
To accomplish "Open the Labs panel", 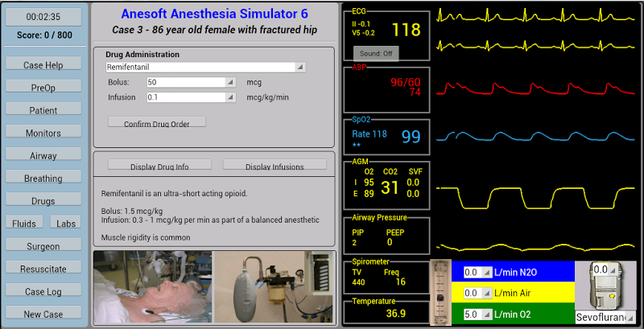I will point(65,224).
